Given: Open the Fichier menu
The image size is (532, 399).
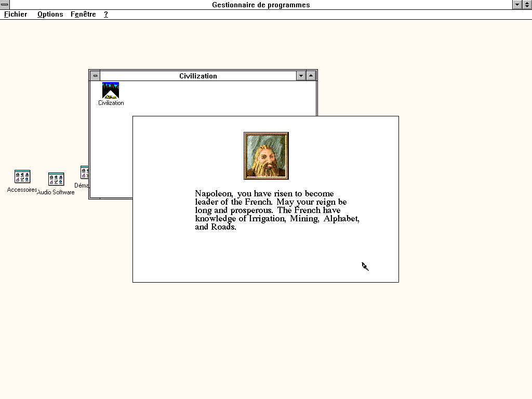Looking at the screenshot, I should click(x=16, y=14).
